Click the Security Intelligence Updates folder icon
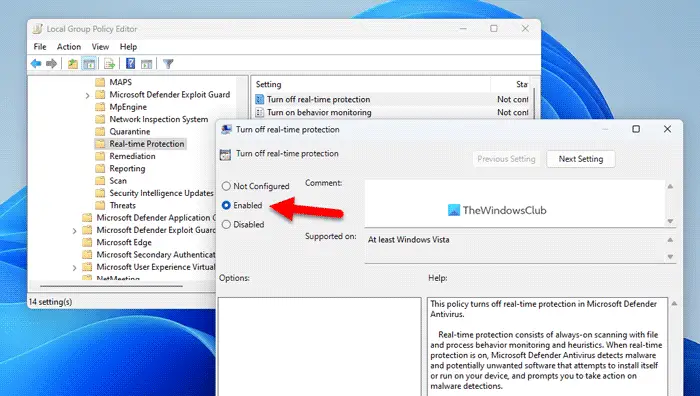700x396 pixels. [100, 193]
